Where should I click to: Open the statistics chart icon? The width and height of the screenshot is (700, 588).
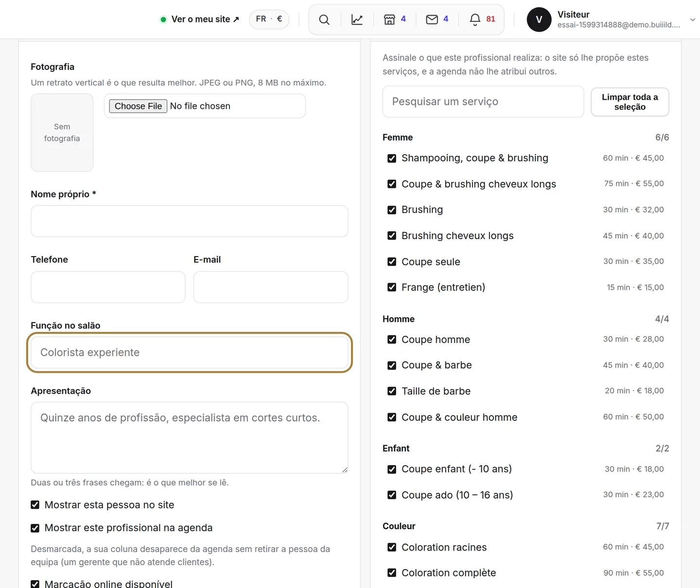click(357, 19)
